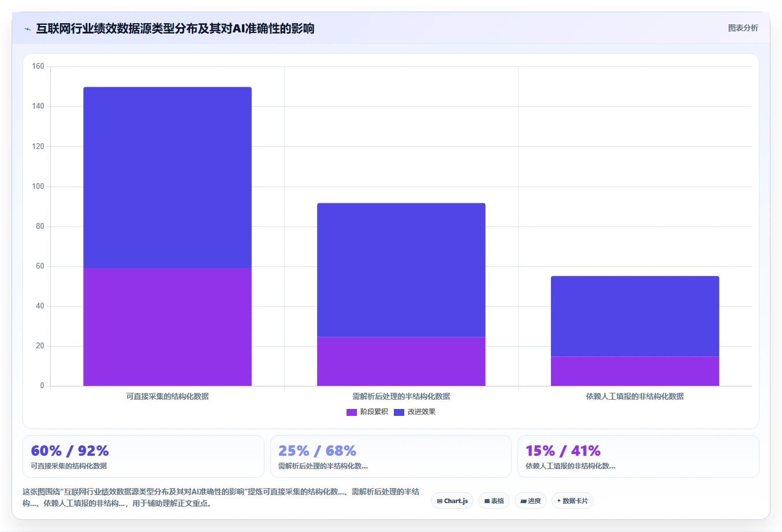
Task: Select the 表格 tag chip
Action: (494, 501)
